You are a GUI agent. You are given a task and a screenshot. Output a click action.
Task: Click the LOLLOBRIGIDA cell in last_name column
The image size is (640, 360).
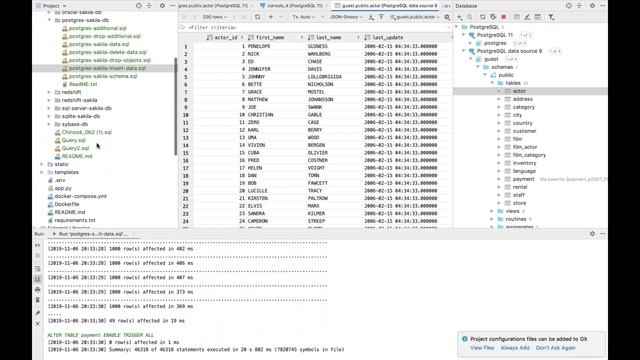click(325, 77)
